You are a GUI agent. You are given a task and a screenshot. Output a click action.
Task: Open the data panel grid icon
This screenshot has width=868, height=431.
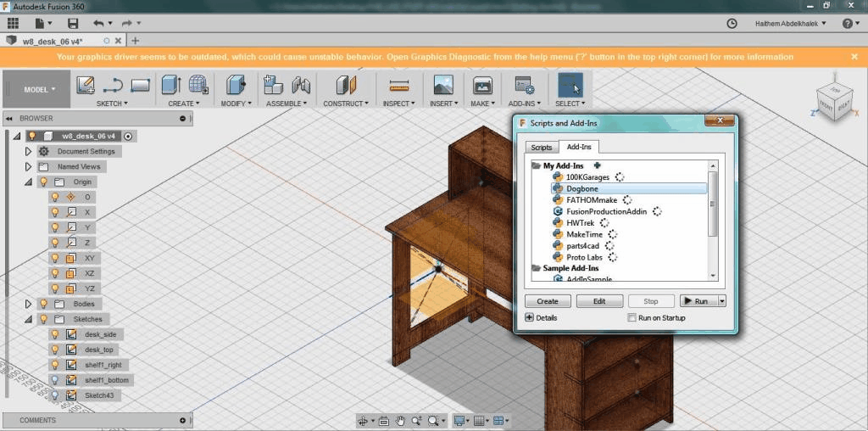[13, 23]
